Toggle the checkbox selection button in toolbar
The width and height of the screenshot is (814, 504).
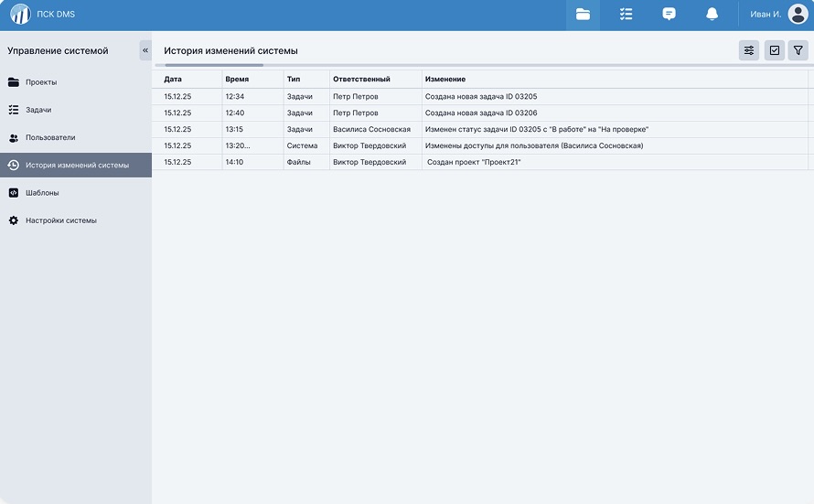[774, 50]
